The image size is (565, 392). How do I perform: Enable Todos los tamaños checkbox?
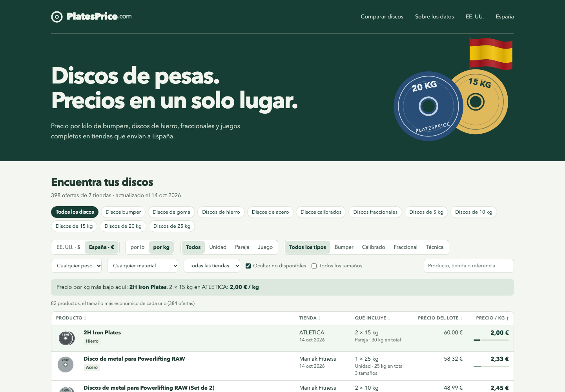pyautogui.click(x=314, y=266)
